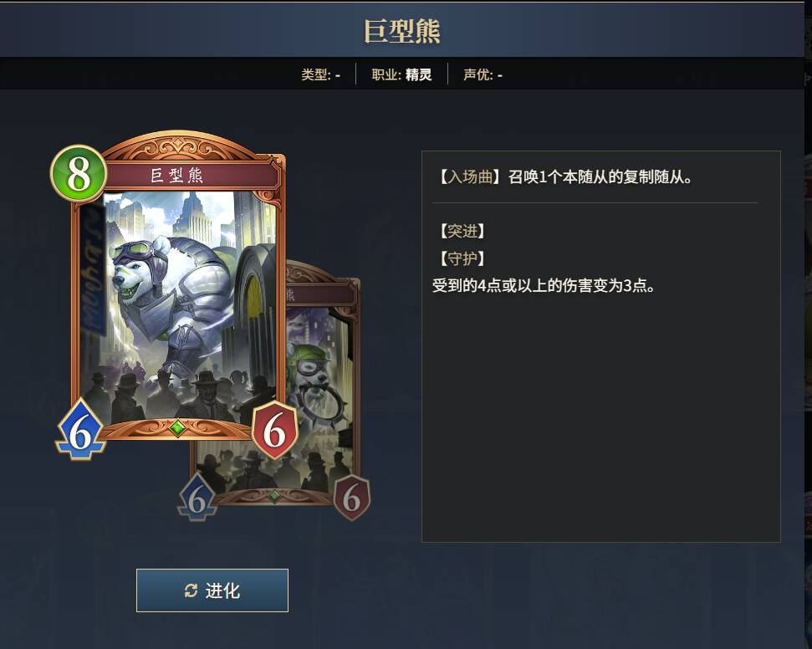The image size is (812, 649).
Task: Click the damage reduction ability text
Action: pyautogui.click(x=544, y=285)
